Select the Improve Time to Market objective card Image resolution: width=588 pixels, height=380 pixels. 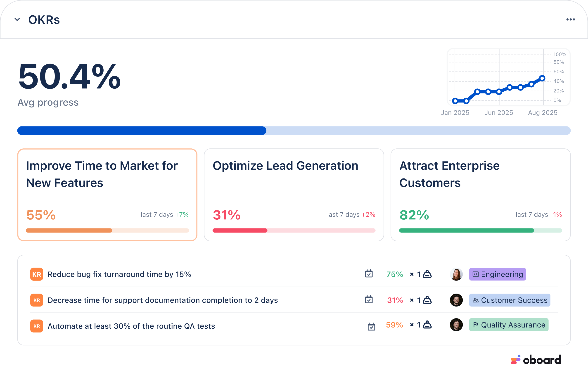click(x=107, y=195)
